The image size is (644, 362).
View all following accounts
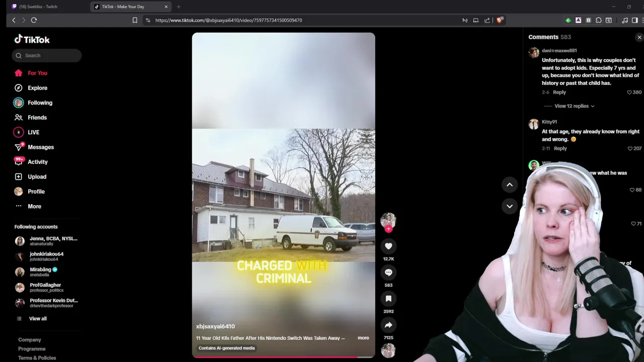(x=31, y=319)
